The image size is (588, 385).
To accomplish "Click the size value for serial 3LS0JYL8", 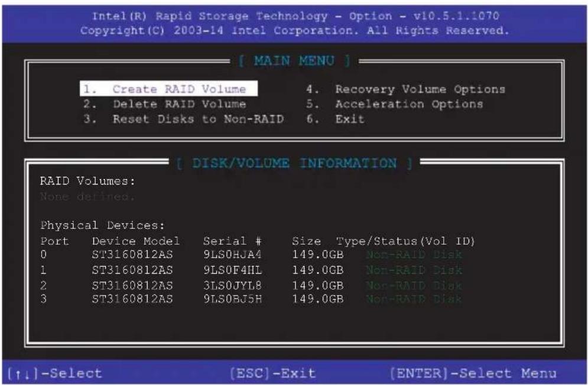I will 317,286.
